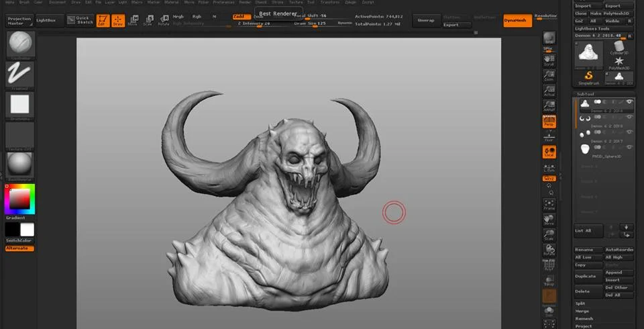Toggle visibility of first Demon subtool

pos(629,101)
